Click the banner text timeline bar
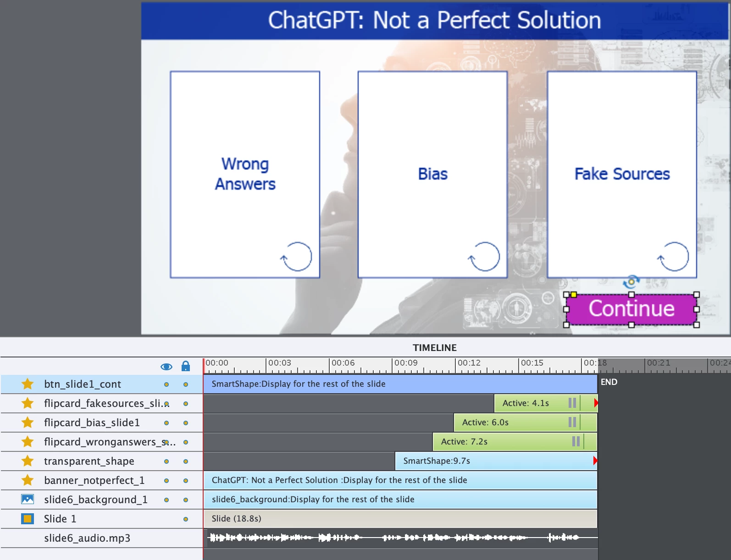This screenshot has width=731, height=560. (x=400, y=480)
